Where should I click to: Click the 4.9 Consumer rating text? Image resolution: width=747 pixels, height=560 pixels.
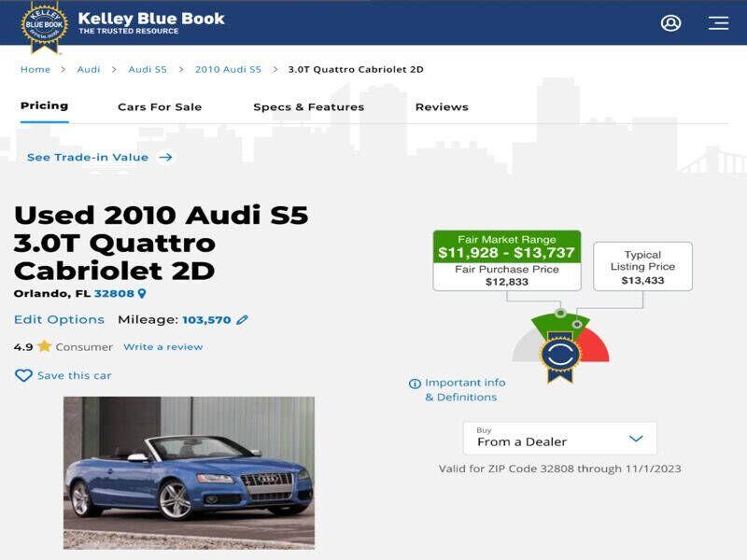[63, 346]
